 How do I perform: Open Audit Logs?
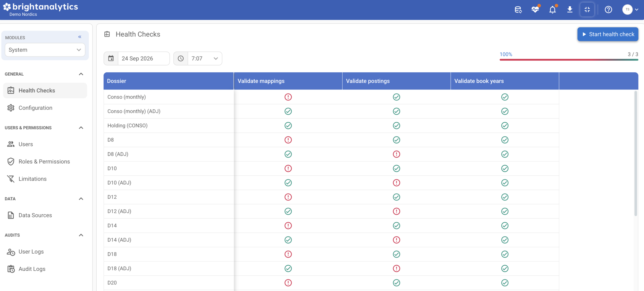point(45,269)
